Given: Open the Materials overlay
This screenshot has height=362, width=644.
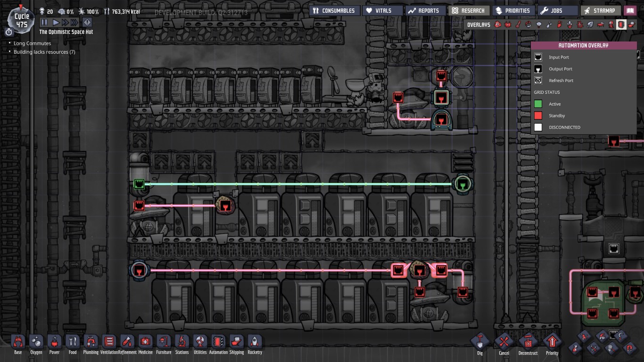Looking at the screenshot, I should [x=528, y=25].
